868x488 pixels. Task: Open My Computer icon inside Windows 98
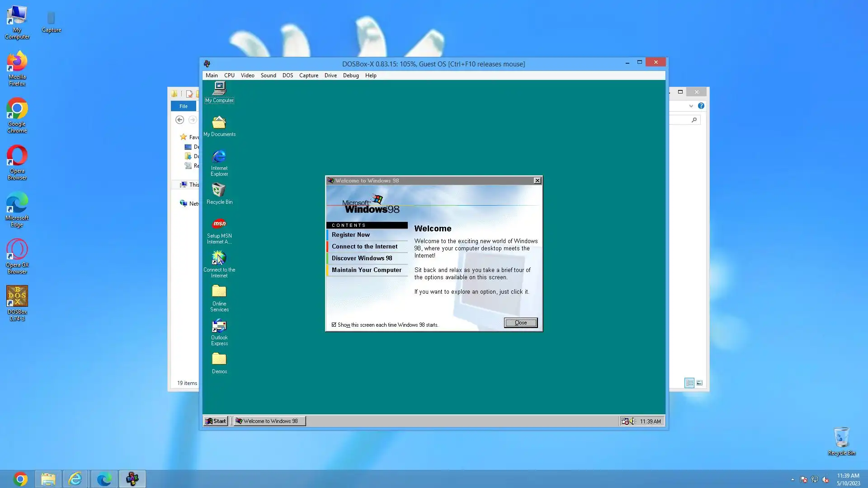219,89
